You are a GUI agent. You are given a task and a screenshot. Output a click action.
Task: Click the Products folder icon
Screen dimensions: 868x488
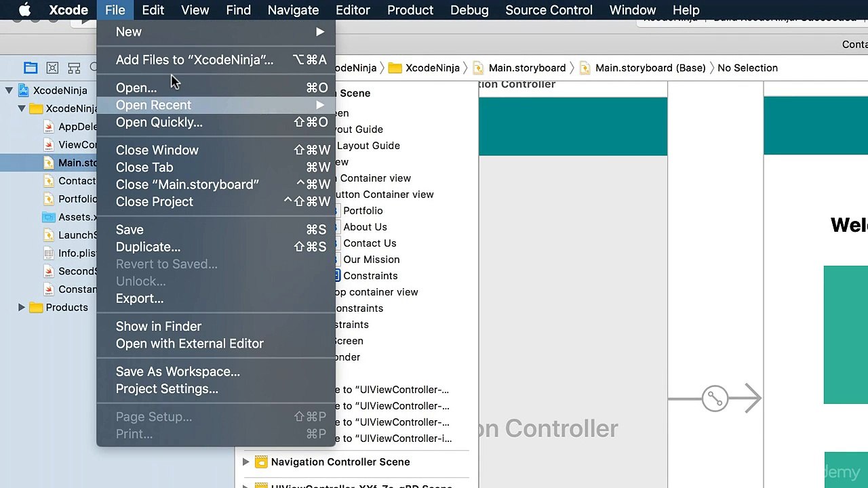coord(36,308)
